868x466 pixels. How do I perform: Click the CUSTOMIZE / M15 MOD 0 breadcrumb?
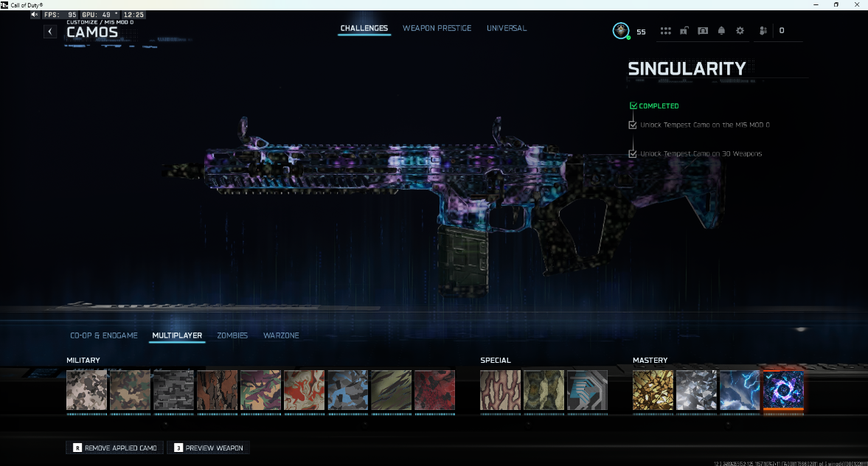click(x=100, y=22)
